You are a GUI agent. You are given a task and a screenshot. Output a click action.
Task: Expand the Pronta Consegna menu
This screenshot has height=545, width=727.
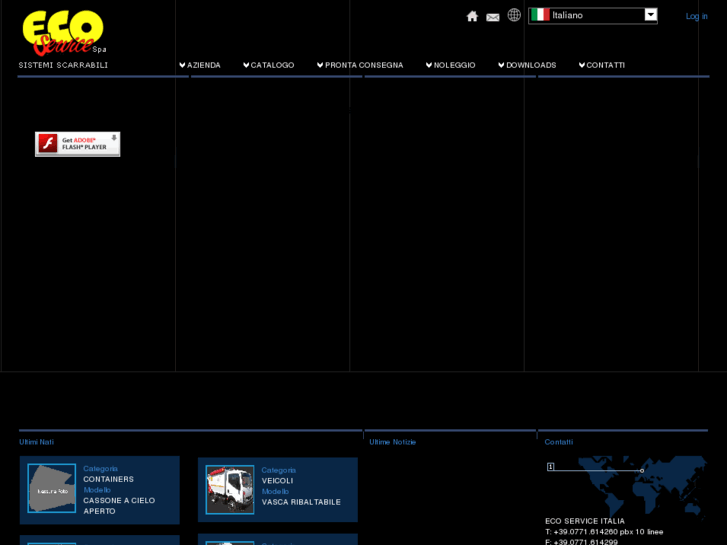point(360,65)
